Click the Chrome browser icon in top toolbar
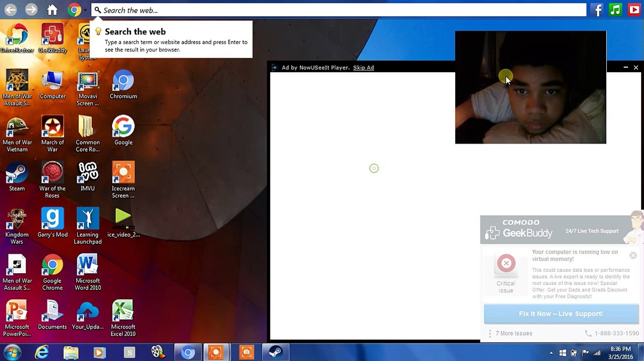Screen dimensions: 644x361 [x=74, y=10]
